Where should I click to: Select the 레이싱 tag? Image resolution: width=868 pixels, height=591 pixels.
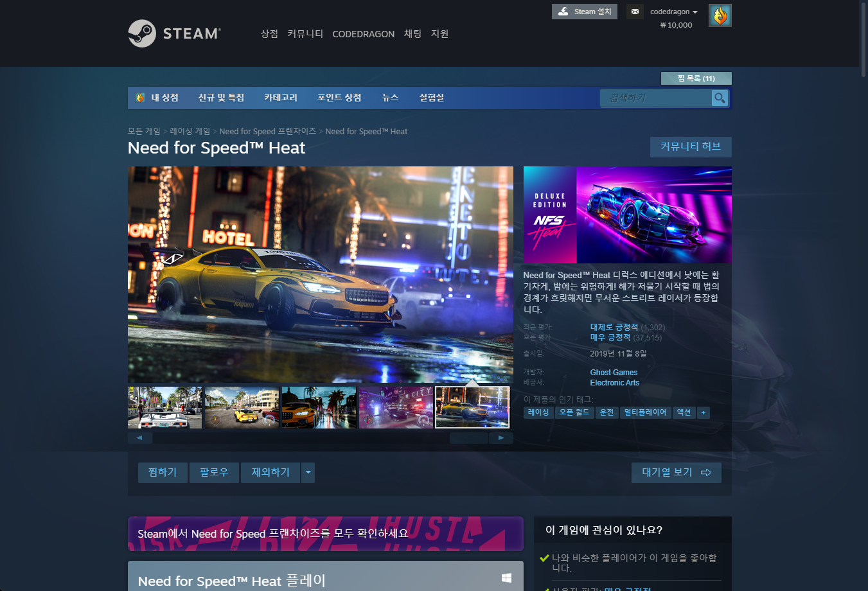[538, 412]
